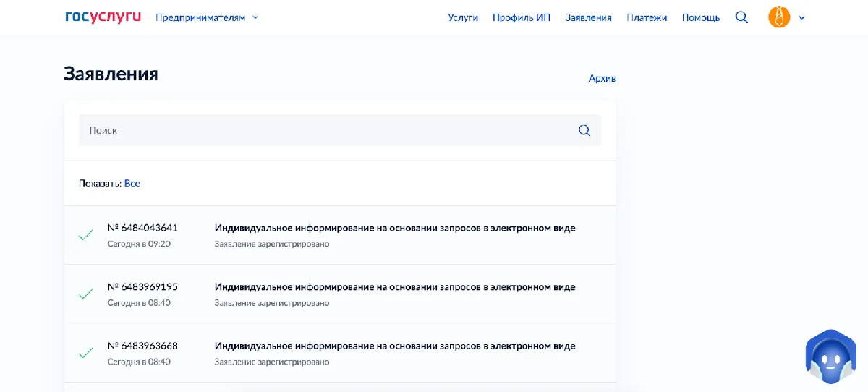
Task: Select number text № 6483963668
Action: point(142,346)
